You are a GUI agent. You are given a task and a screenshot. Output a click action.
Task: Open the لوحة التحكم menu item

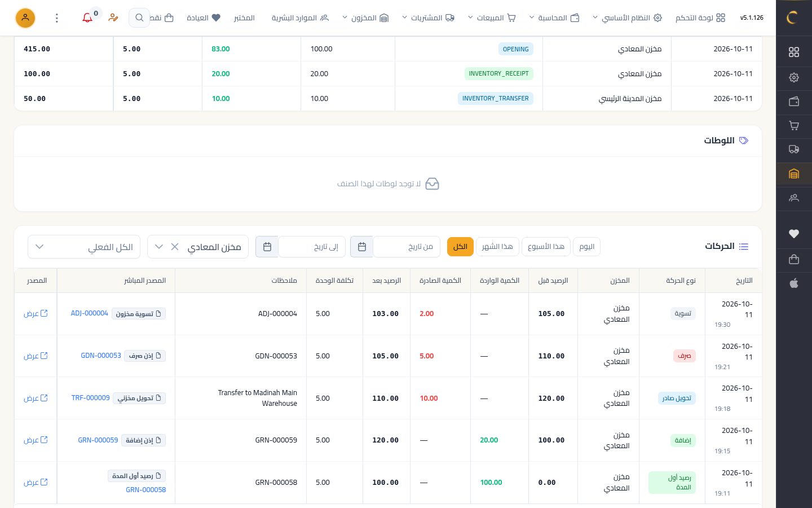(700, 18)
